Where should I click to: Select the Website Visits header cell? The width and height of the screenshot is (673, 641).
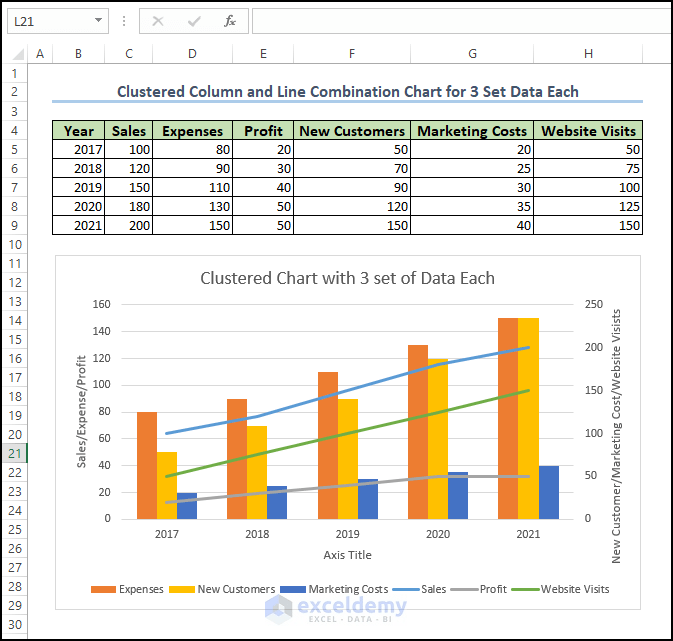[588, 131]
